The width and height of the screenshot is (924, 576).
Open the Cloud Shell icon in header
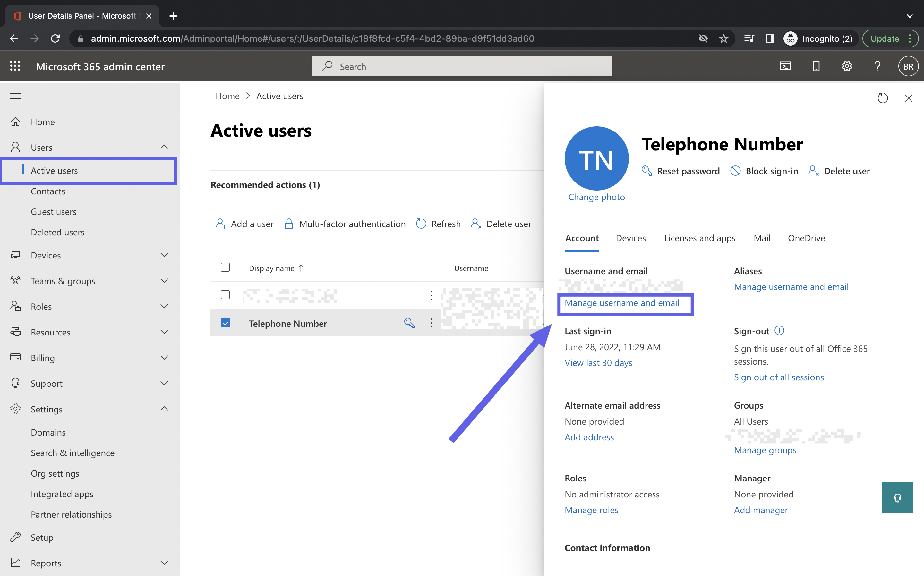785,66
